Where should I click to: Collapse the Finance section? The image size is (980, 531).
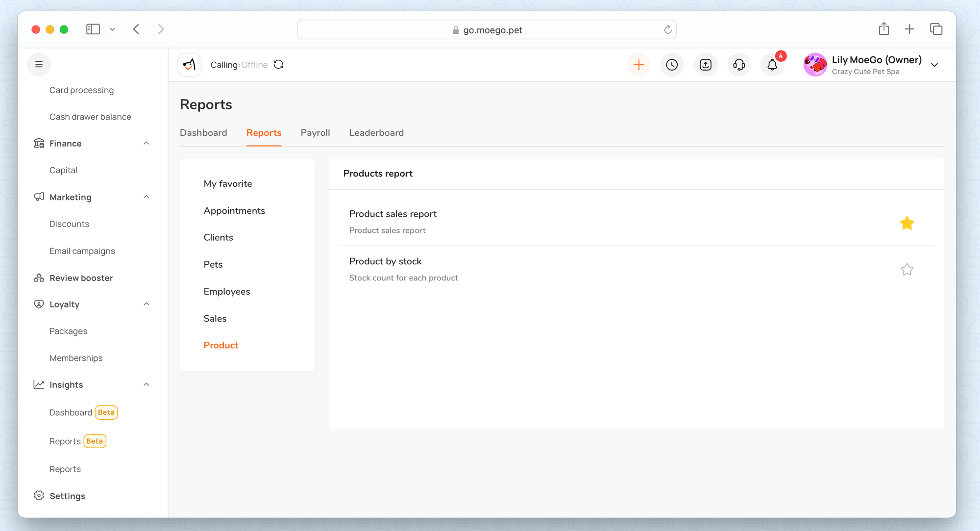[x=146, y=143]
